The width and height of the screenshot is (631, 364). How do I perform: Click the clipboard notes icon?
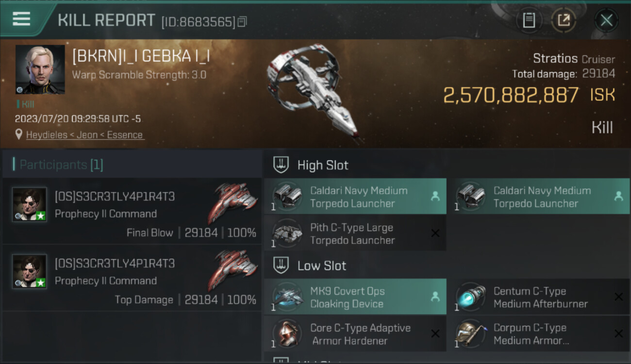coord(529,20)
